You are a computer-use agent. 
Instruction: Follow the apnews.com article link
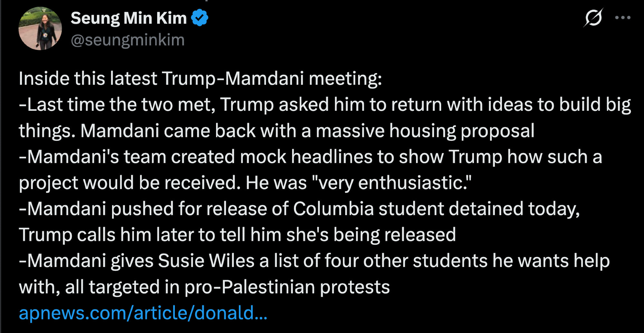click(x=143, y=313)
